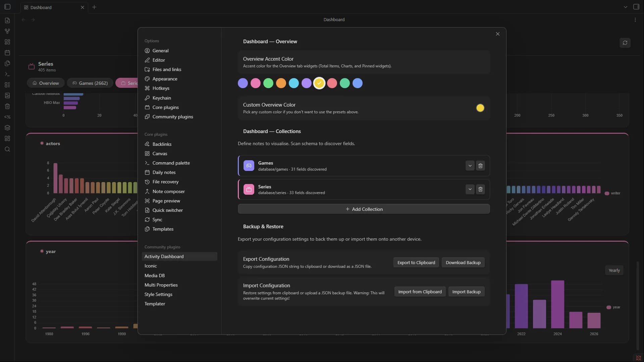
Task: Open Canvas plugin settings
Action: (179, 154)
